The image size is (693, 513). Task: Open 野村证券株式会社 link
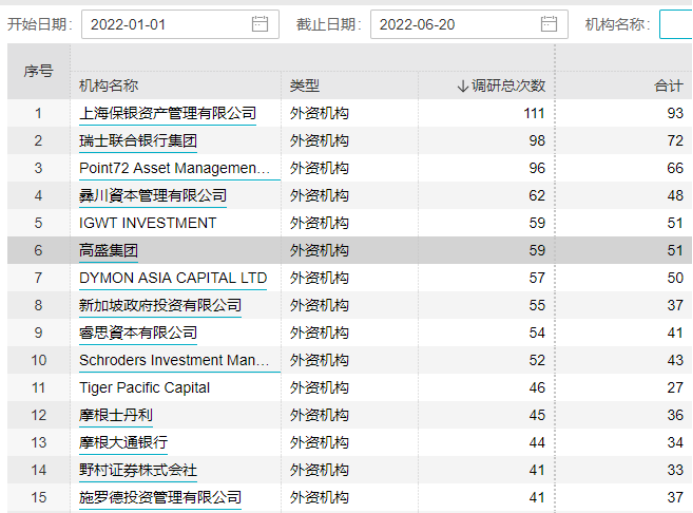pos(138,470)
